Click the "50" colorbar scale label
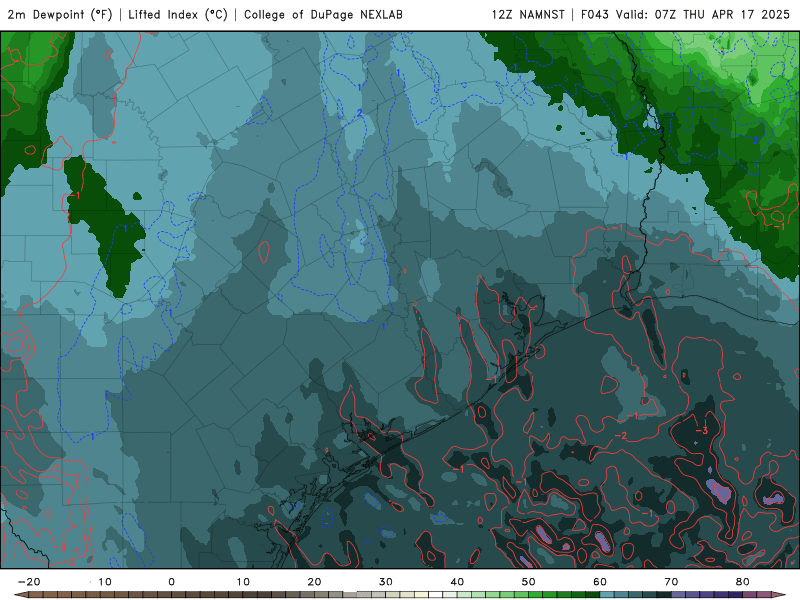The image size is (800, 600). 529,582
